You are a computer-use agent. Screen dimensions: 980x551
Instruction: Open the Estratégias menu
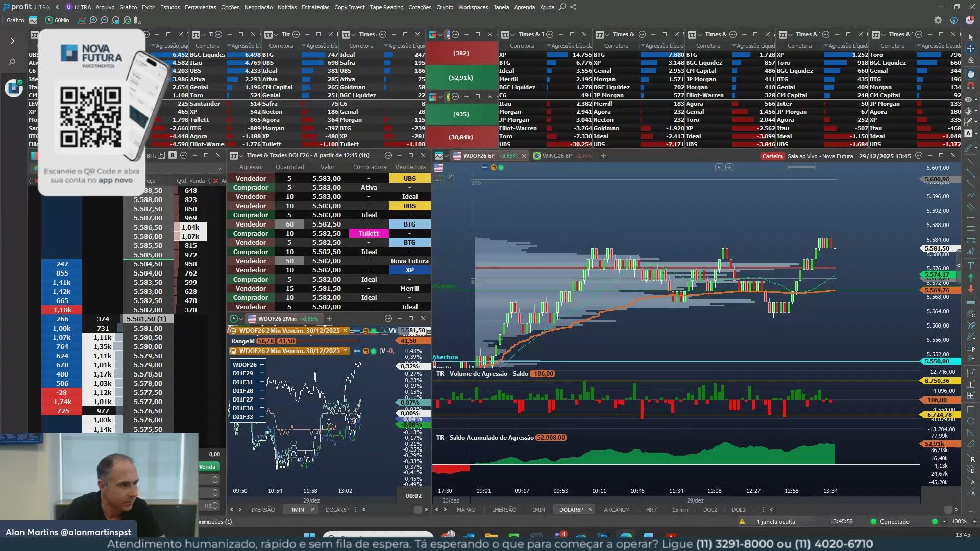(315, 7)
